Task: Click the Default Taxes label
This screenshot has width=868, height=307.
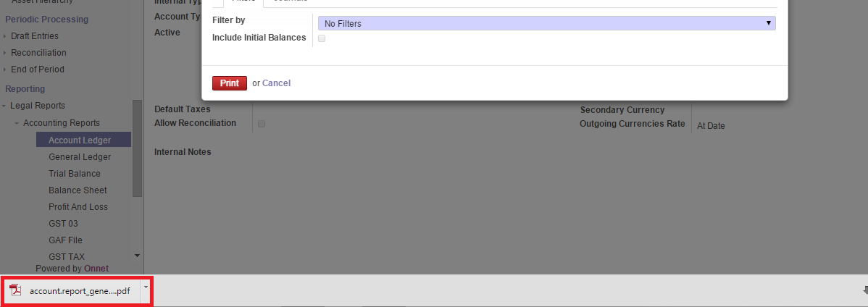Action: point(182,109)
